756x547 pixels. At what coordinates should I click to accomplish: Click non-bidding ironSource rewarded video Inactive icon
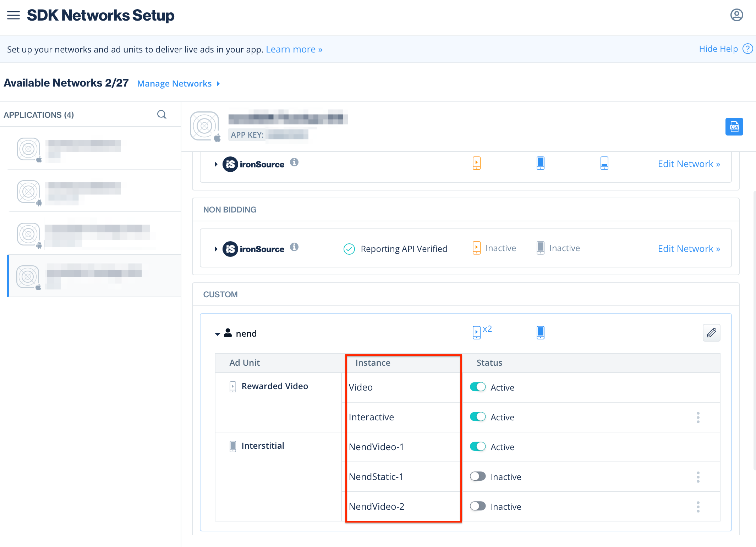tap(476, 248)
